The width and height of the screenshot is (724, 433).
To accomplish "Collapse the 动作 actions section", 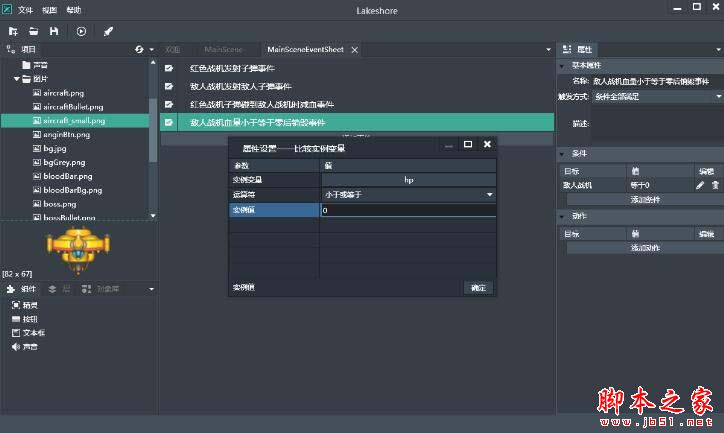I will point(562,216).
